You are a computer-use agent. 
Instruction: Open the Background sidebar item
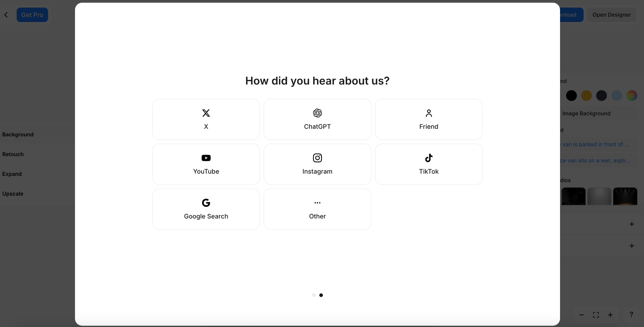click(x=18, y=134)
